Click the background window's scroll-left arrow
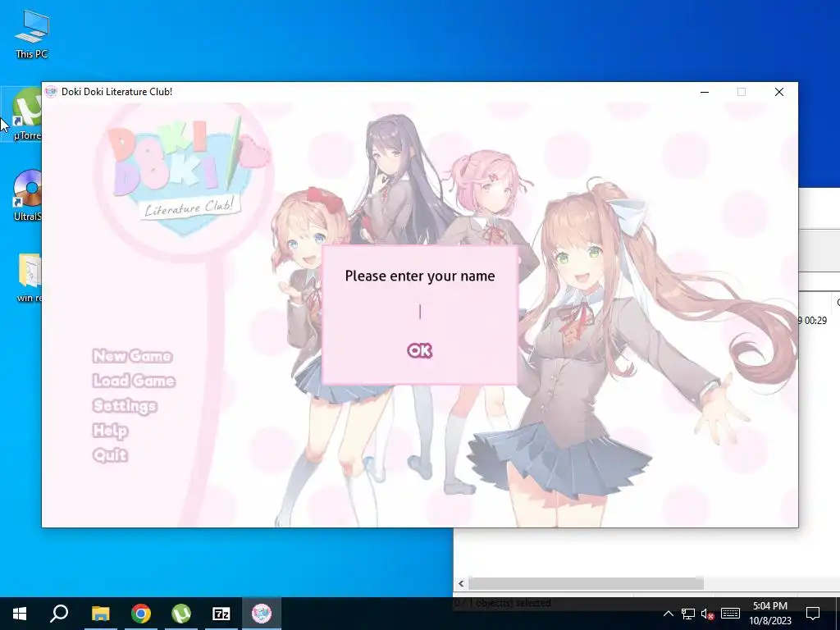 coord(461,583)
